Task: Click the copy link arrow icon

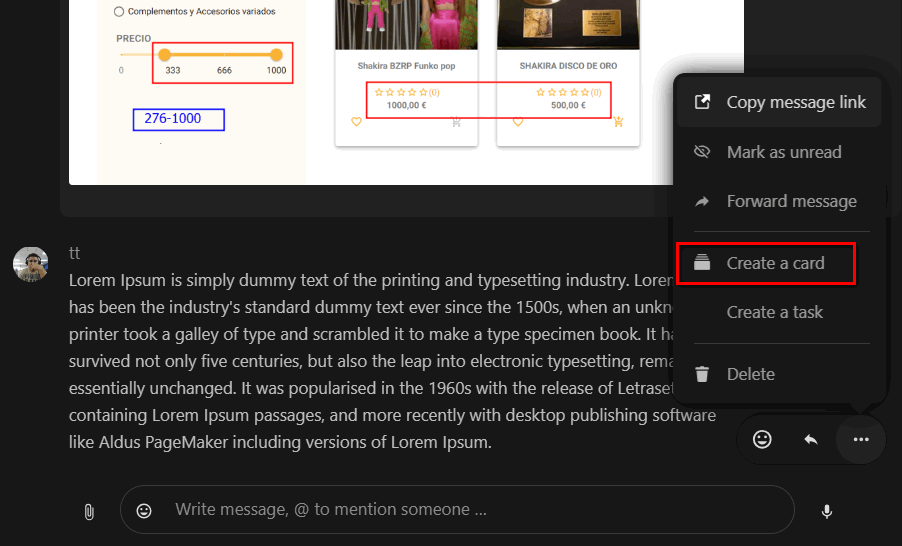Action: (x=702, y=102)
